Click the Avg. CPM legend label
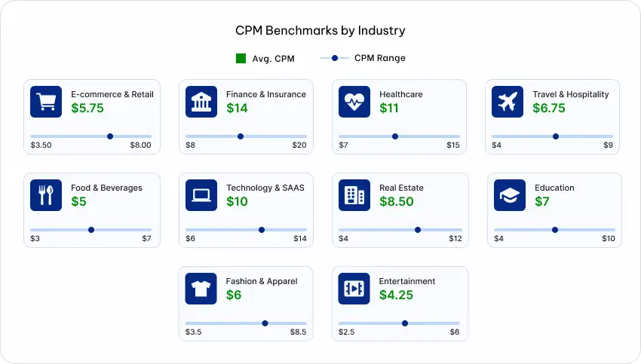This screenshot has width=641, height=364. [x=273, y=59]
